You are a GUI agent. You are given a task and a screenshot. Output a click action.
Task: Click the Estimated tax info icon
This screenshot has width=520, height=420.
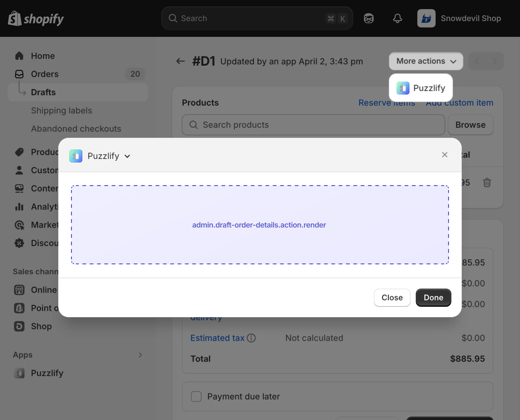pos(251,338)
